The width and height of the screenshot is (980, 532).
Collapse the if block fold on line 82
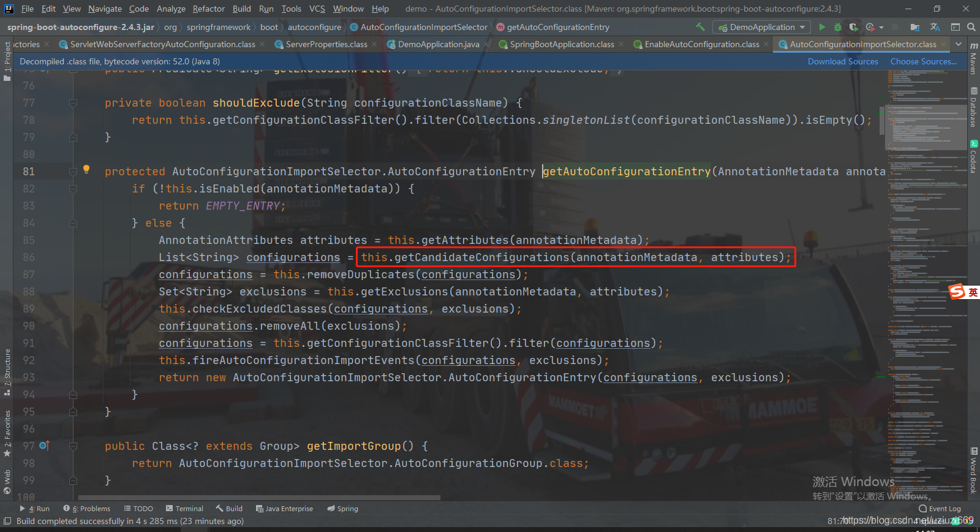coord(73,189)
